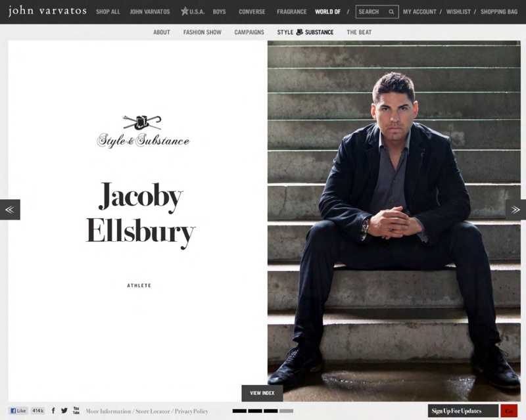The width and height of the screenshot is (526, 420).
Task: Select the STYLE & SUBSTANCE tab
Action: coord(305,32)
